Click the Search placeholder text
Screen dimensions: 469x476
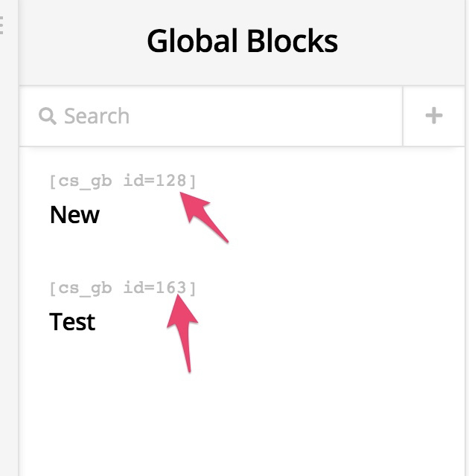point(97,116)
